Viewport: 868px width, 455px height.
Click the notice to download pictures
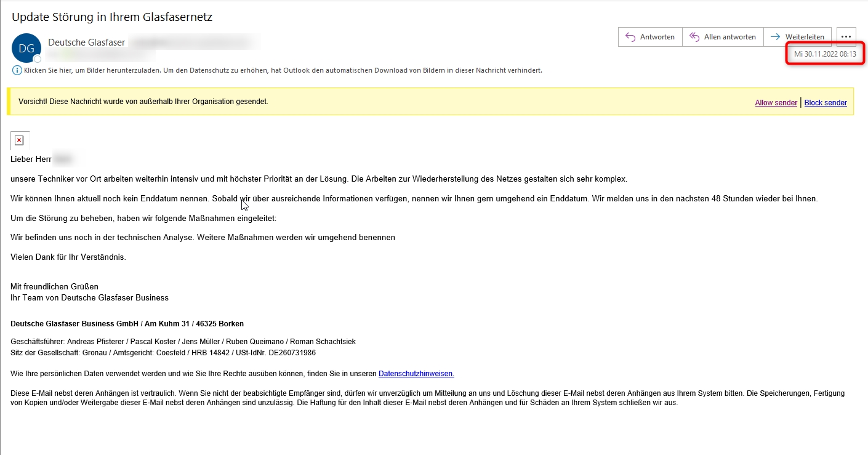[283, 70]
